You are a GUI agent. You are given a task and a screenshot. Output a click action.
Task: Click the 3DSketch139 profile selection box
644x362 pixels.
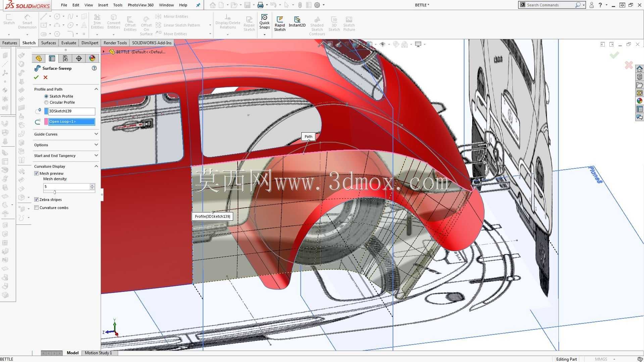(x=71, y=111)
